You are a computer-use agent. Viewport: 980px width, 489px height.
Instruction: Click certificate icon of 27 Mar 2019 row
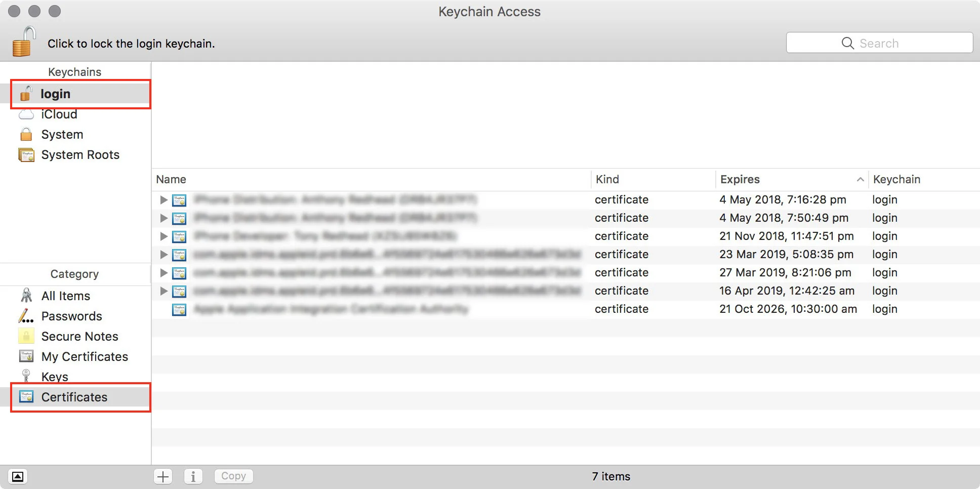click(x=179, y=273)
